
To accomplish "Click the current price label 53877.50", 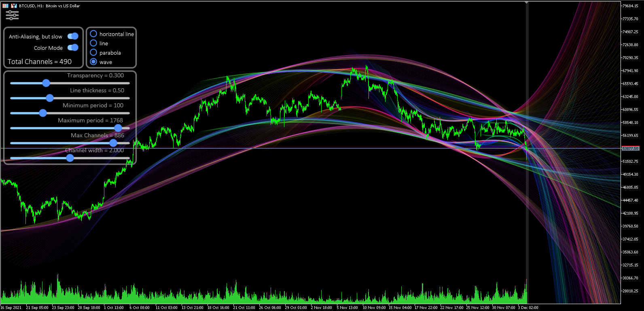I will pyautogui.click(x=631, y=149).
